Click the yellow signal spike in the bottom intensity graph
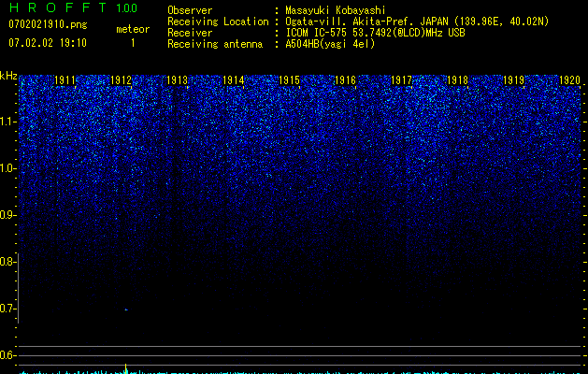 pyautogui.click(x=126, y=368)
